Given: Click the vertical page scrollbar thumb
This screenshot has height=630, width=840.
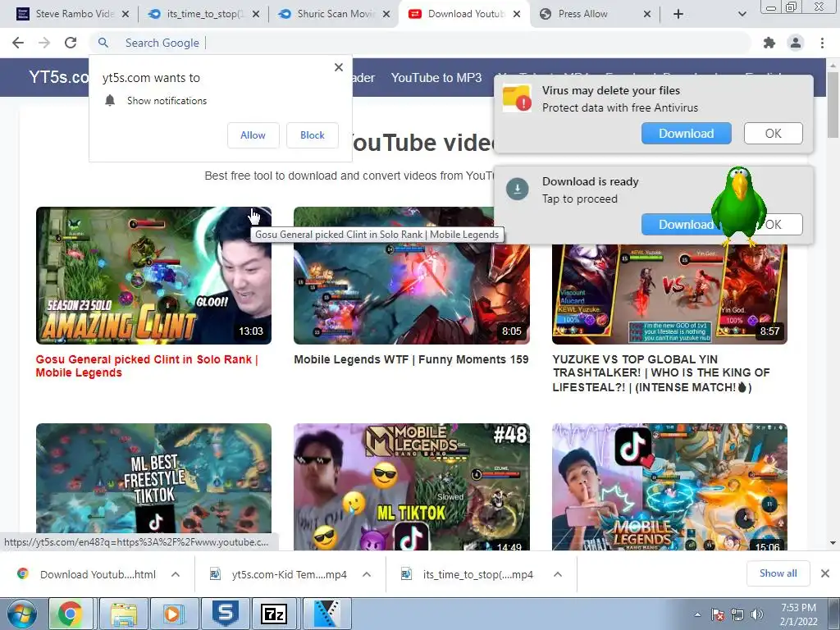Looking at the screenshot, I should pyautogui.click(x=833, y=104).
